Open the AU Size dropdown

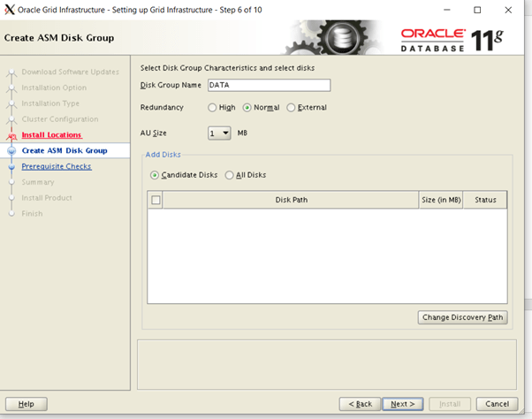[225, 133]
